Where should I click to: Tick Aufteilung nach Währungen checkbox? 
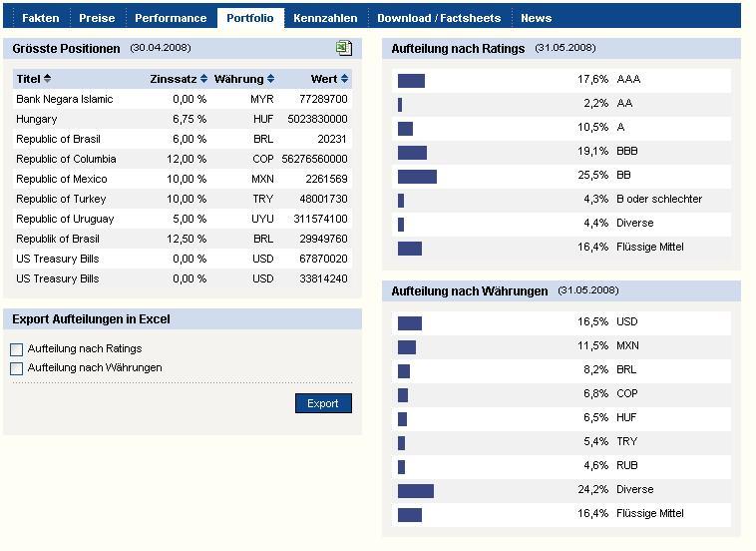tap(17, 368)
